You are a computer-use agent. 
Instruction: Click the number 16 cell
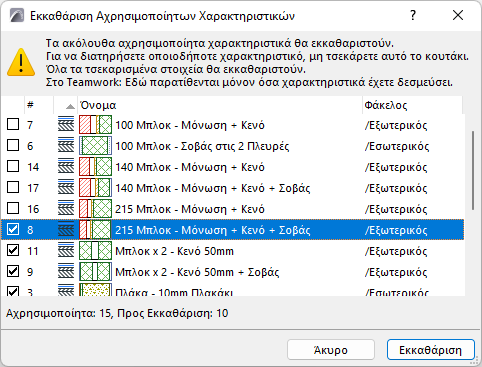coord(33,209)
